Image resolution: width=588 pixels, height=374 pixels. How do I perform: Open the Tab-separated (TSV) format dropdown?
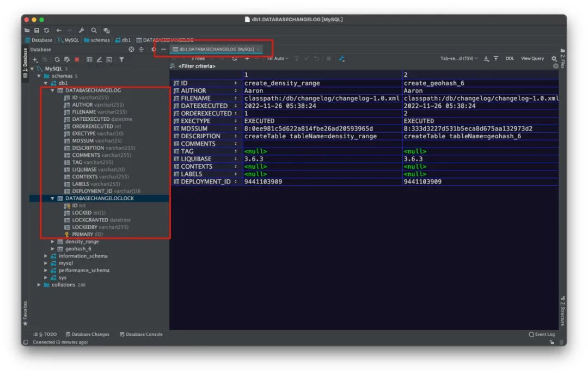click(x=459, y=58)
